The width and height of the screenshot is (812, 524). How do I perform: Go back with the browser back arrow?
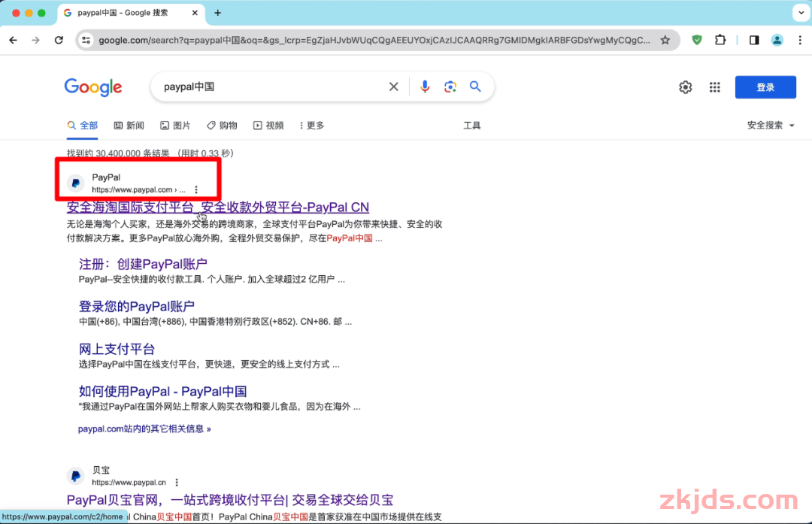14,40
